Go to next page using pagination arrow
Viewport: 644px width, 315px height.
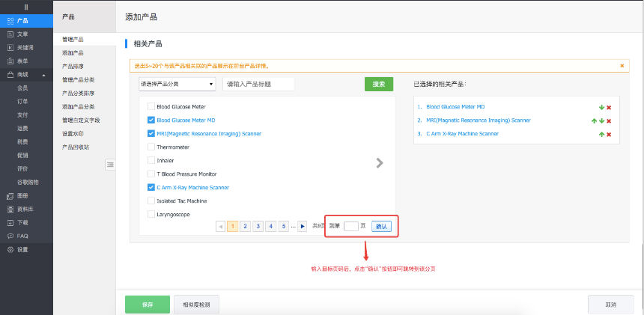pos(303,226)
